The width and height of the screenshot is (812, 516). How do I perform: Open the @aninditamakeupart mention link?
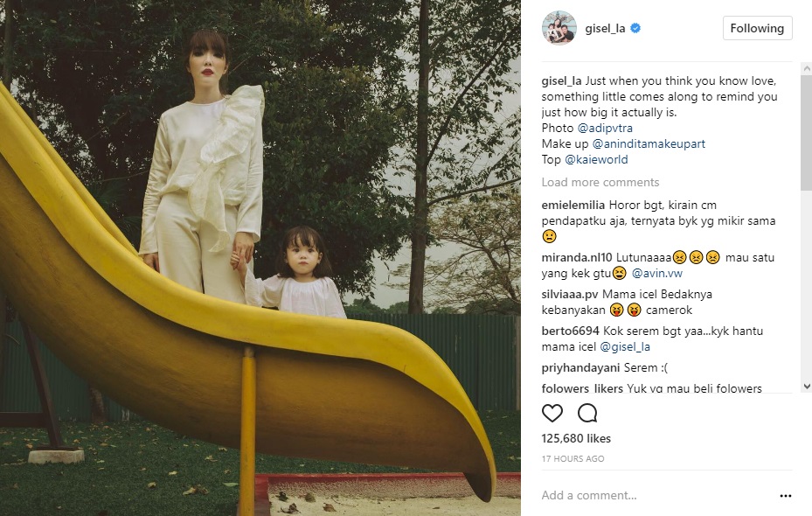(649, 143)
